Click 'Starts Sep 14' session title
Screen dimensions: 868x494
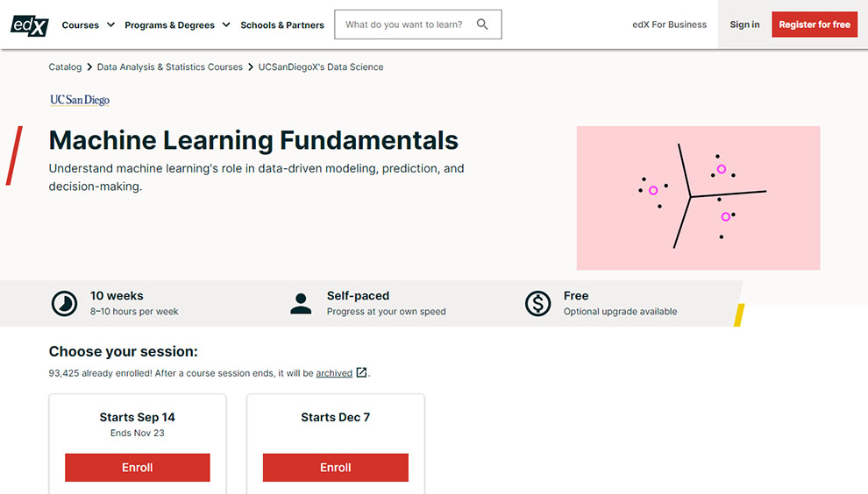138,417
